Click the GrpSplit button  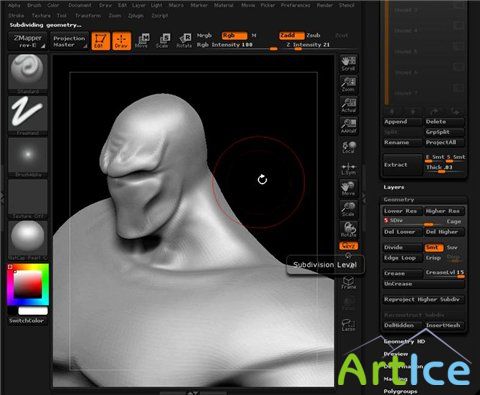click(444, 132)
